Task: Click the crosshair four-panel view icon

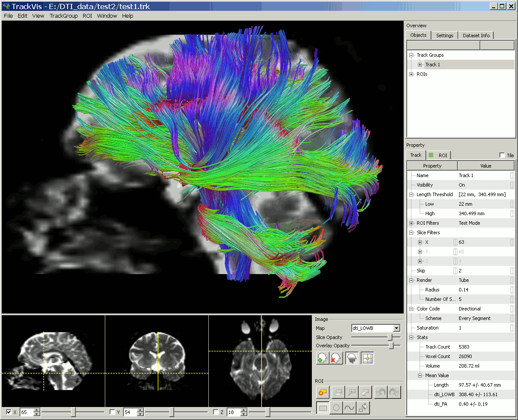Action: (x=367, y=358)
